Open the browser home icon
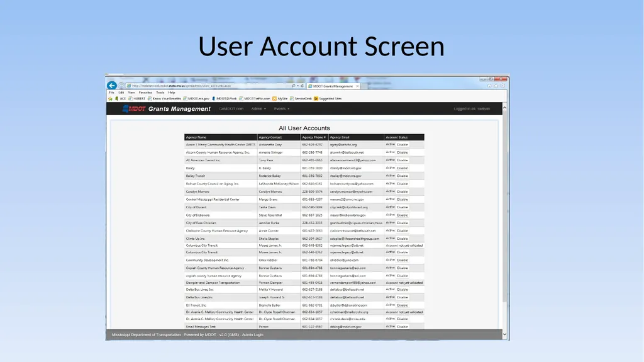The width and height of the screenshot is (644, 362). [x=489, y=86]
